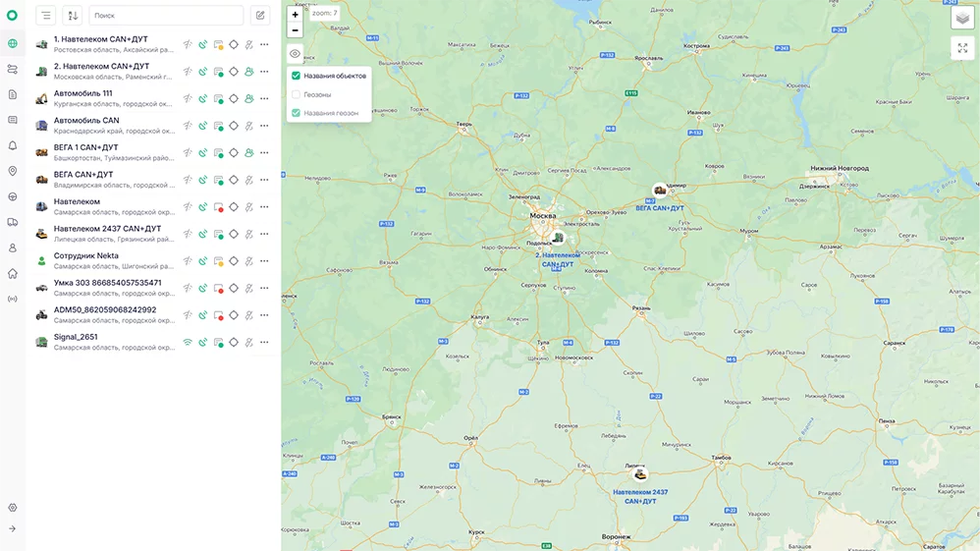Screen dimensions: 980x551
Task: Open more options for 2. Навтелеком CAN+ДУТ
Action: [x=264, y=72]
